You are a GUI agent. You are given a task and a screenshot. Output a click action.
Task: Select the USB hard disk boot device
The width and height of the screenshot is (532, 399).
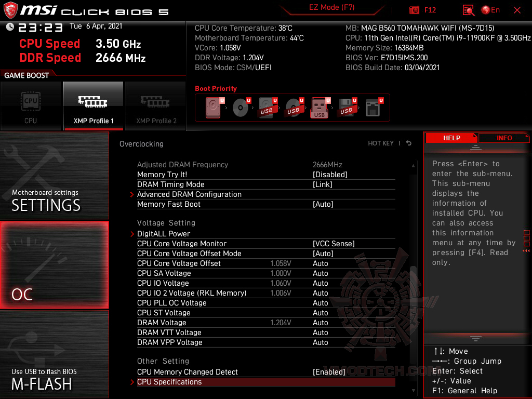268,108
